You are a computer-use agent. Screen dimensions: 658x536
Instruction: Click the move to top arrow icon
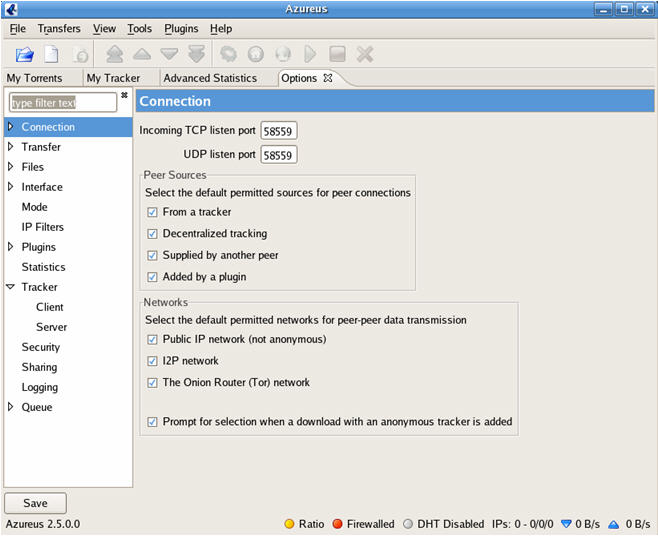tap(115, 54)
